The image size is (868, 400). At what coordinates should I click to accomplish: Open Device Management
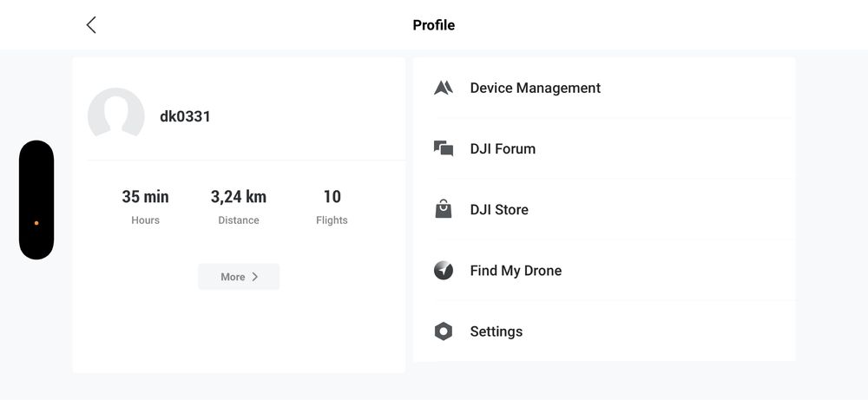click(604, 88)
